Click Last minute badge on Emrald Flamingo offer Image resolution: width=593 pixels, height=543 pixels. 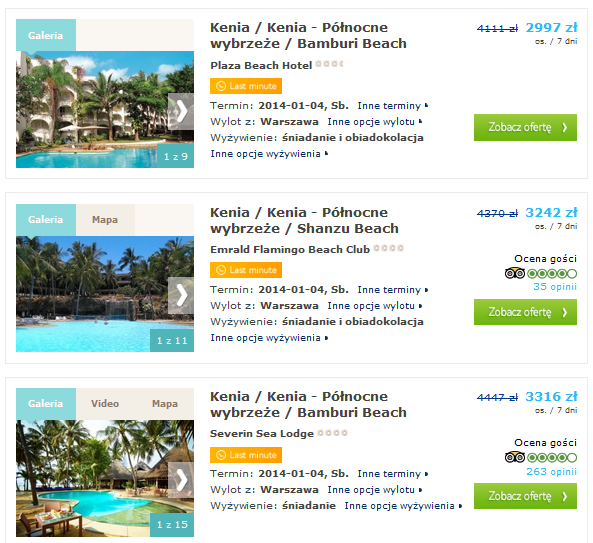pyautogui.click(x=246, y=270)
